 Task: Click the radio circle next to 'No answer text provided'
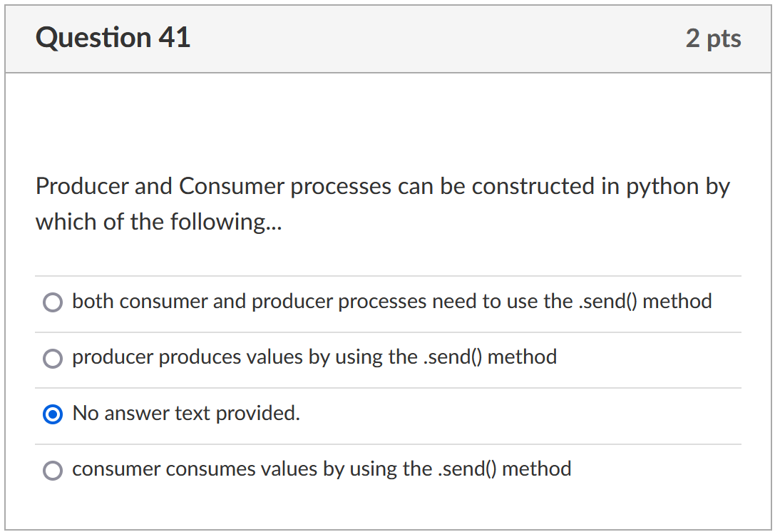pos(53,414)
